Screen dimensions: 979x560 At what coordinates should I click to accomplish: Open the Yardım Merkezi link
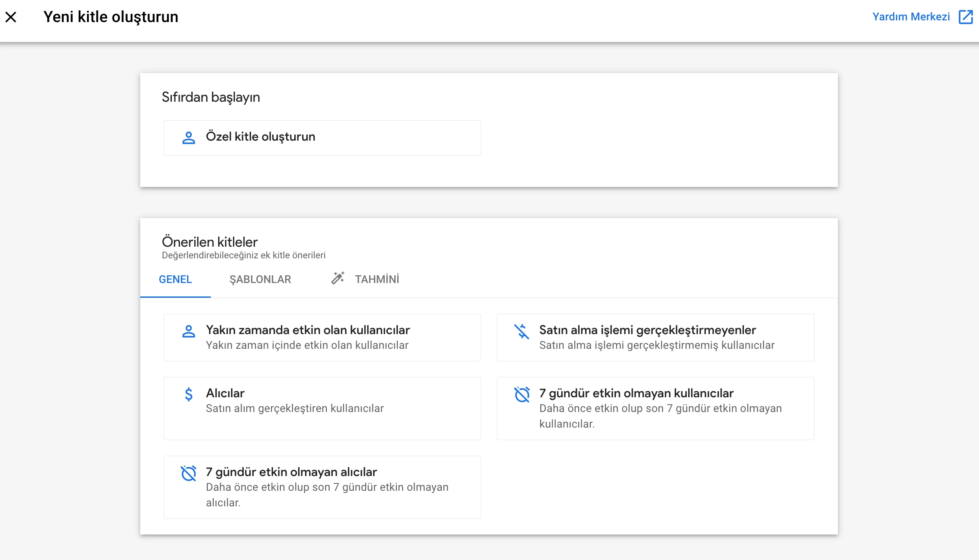[911, 17]
